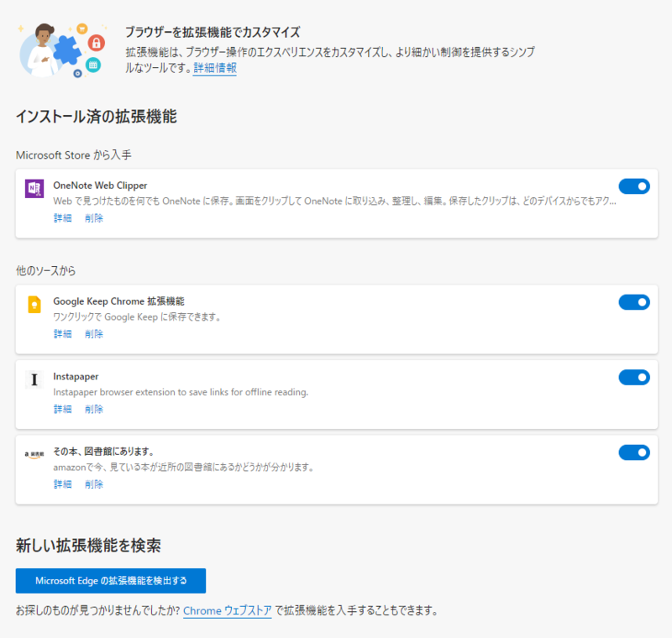Click the ブラウザーを拡張機能でカスタマイズ heading
This screenshot has width=672, height=638.
pyautogui.click(x=213, y=32)
